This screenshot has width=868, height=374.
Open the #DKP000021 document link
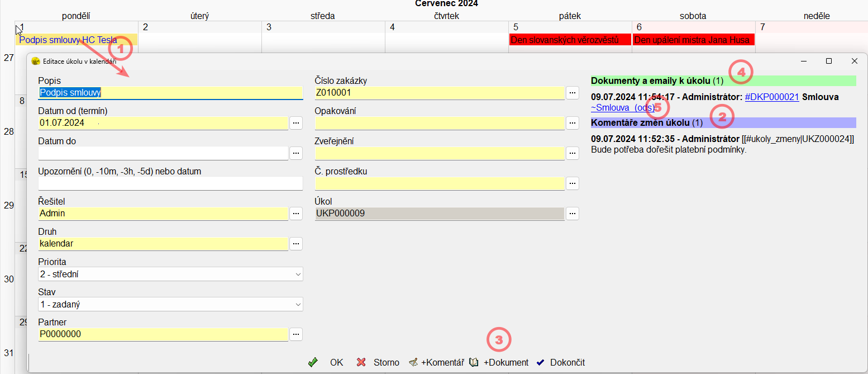coord(772,97)
